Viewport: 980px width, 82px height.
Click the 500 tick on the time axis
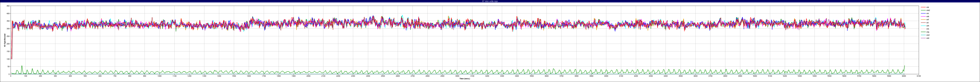click(85, 76)
